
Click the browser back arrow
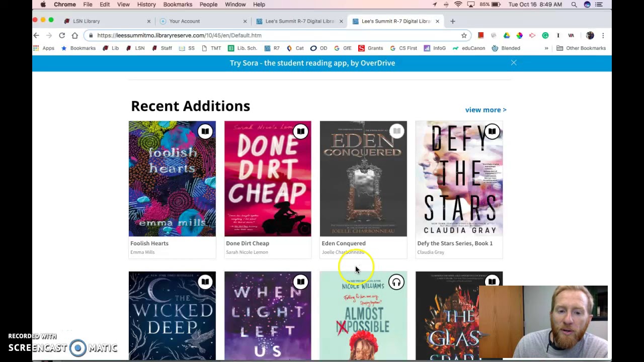pyautogui.click(x=36, y=35)
